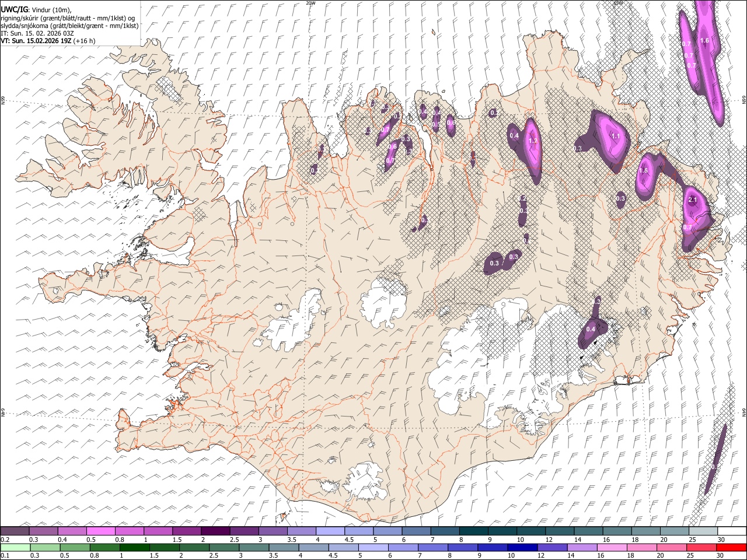This screenshot has width=747, height=560.
Task: Pick the light lavender swatch labeled 4 in top legend
Action: click(x=330, y=531)
